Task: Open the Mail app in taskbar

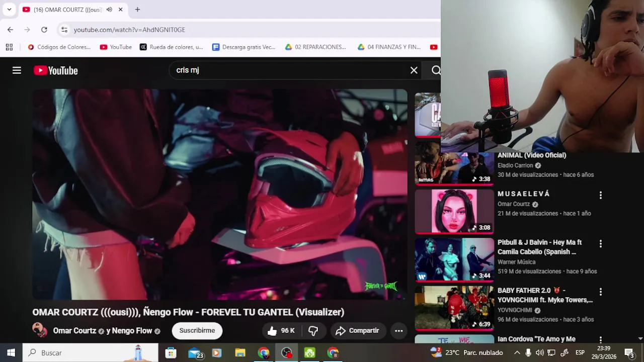Action: point(195,353)
